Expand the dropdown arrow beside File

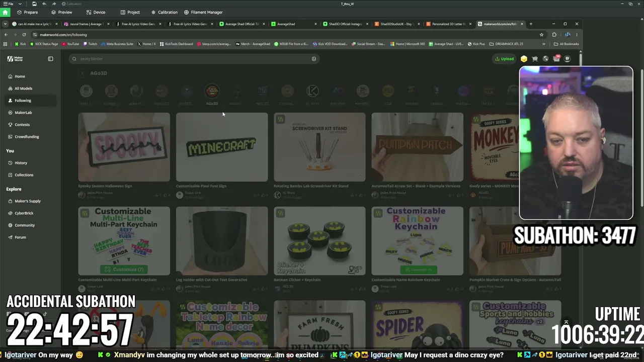20,4
